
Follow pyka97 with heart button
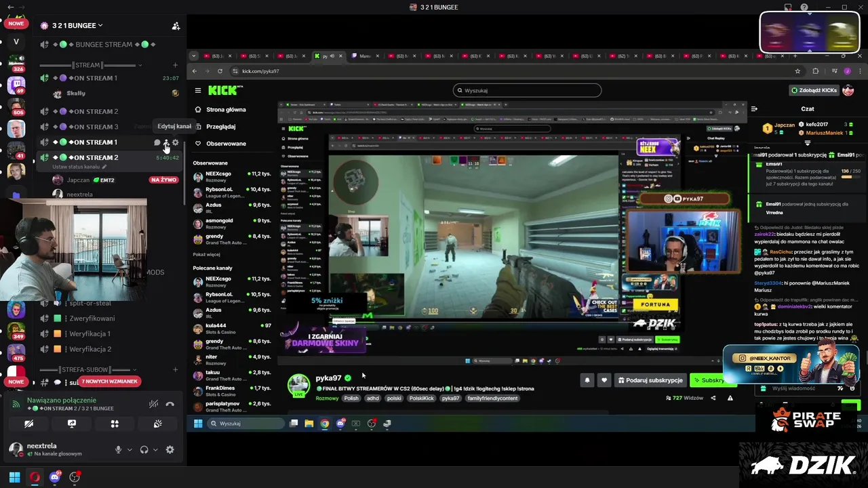(x=604, y=380)
